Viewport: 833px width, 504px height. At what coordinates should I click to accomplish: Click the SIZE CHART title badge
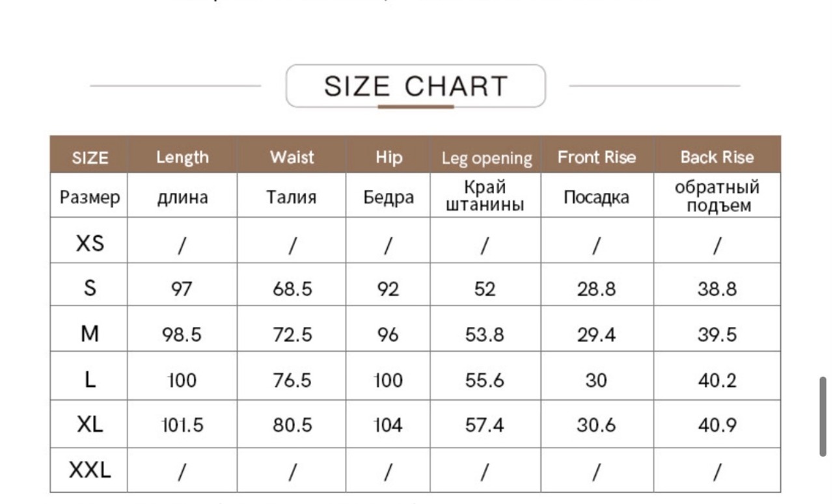(416, 86)
